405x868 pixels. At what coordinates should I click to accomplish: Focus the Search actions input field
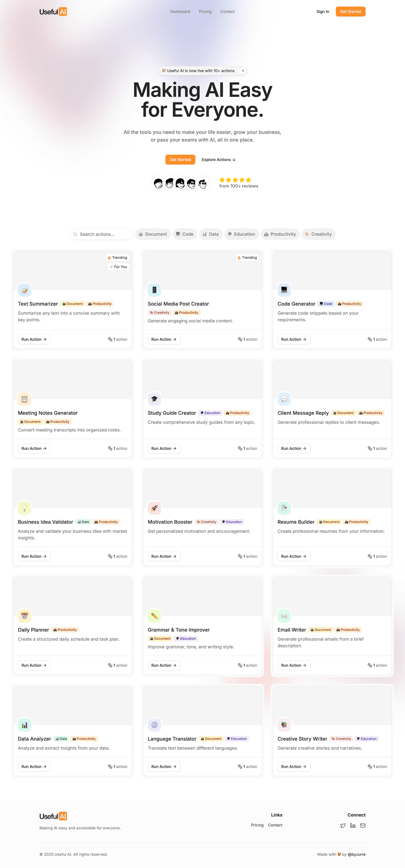101,234
